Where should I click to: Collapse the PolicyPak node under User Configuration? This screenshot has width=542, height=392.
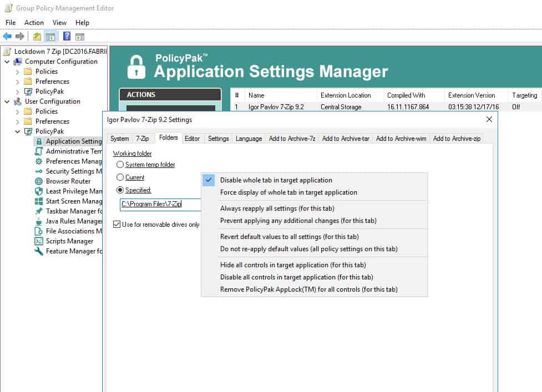point(17,131)
